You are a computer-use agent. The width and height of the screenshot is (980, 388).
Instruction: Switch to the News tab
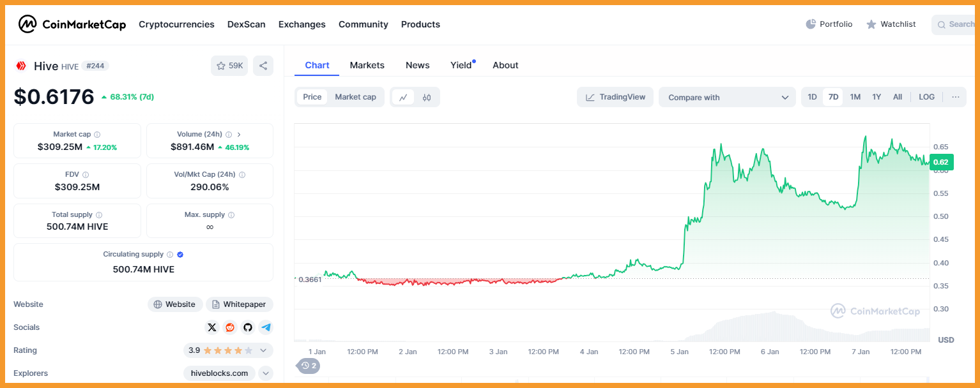tap(418, 65)
